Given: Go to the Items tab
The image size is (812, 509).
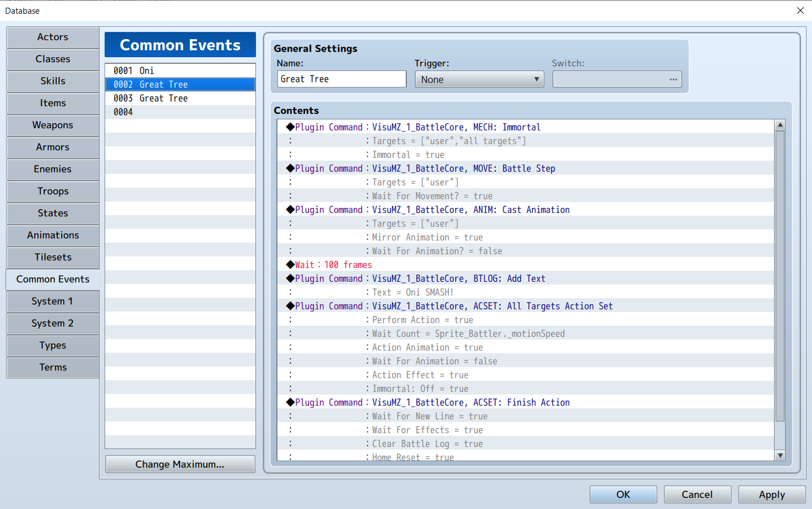Looking at the screenshot, I should pos(53,103).
